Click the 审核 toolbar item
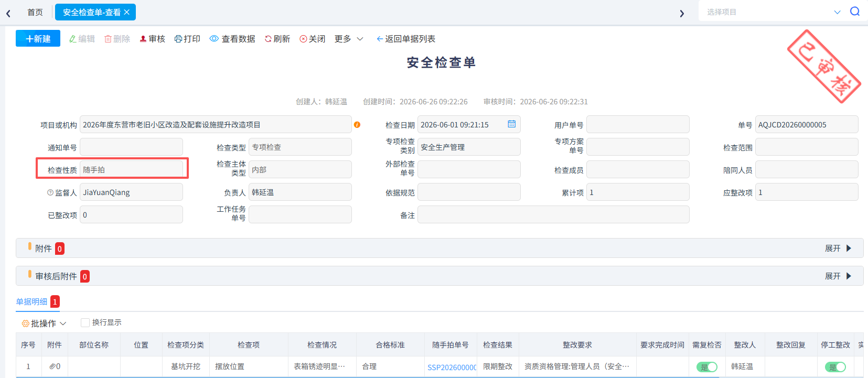The width and height of the screenshot is (868, 378). click(x=152, y=39)
